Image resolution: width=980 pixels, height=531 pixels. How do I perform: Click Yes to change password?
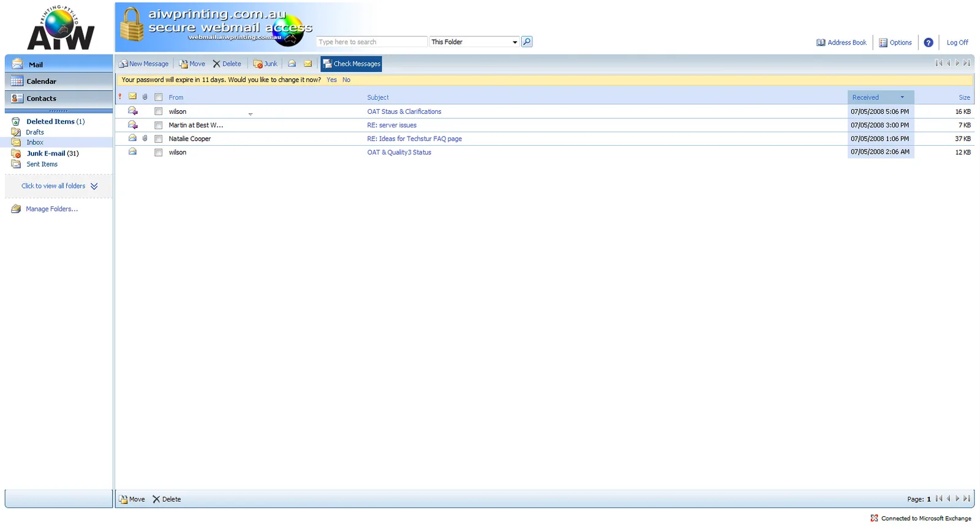(x=331, y=80)
